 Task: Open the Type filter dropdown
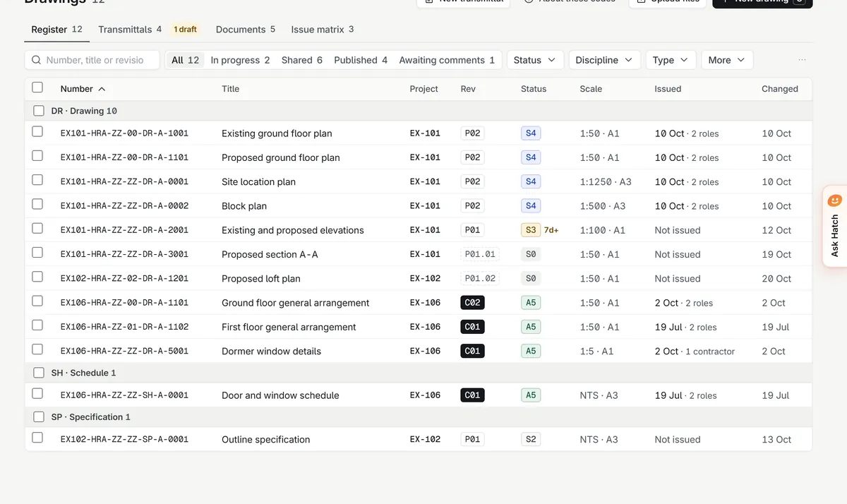671,60
